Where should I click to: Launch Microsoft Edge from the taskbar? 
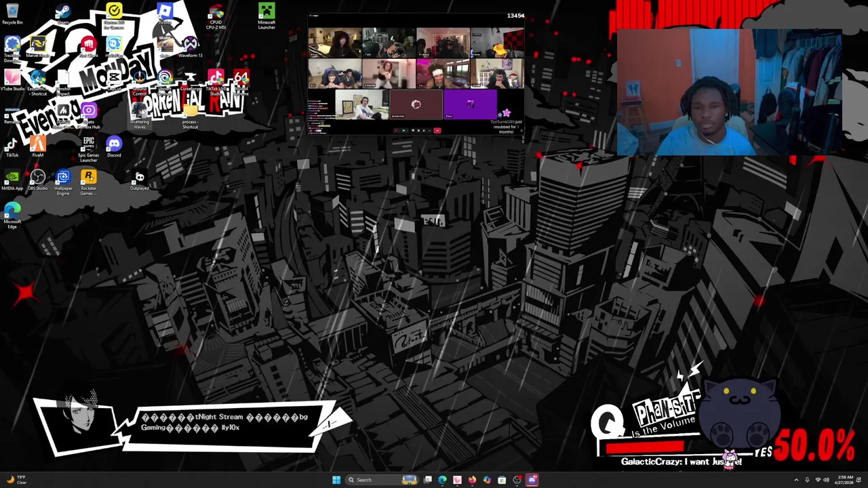point(442,480)
